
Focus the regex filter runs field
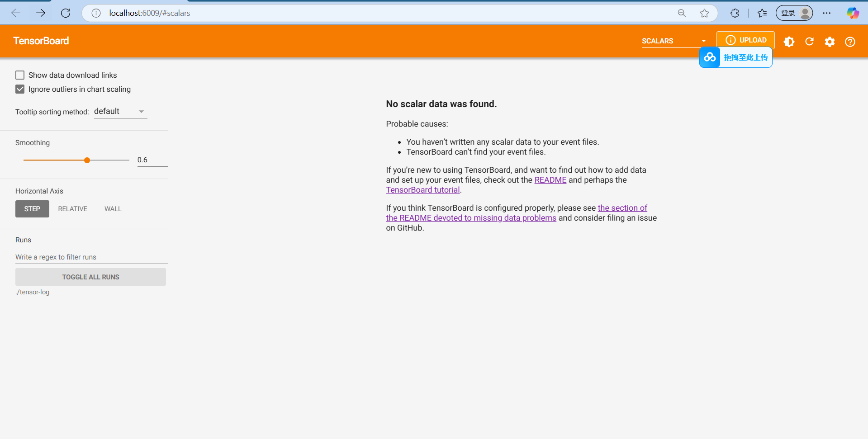click(91, 257)
